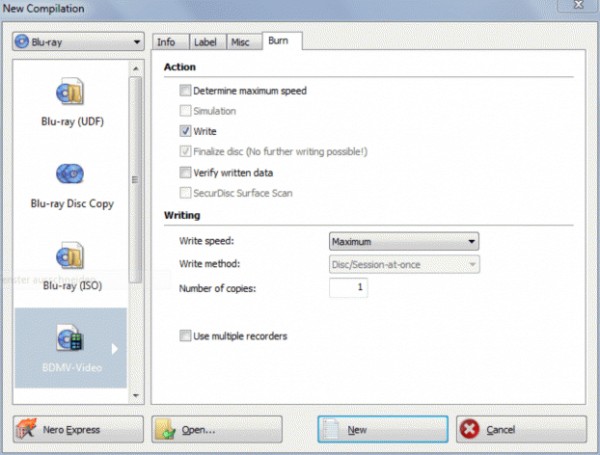Image resolution: width=600 pixels, height=455 pixels.
Task: Click the red Cancel X icon
Action: 471,429
